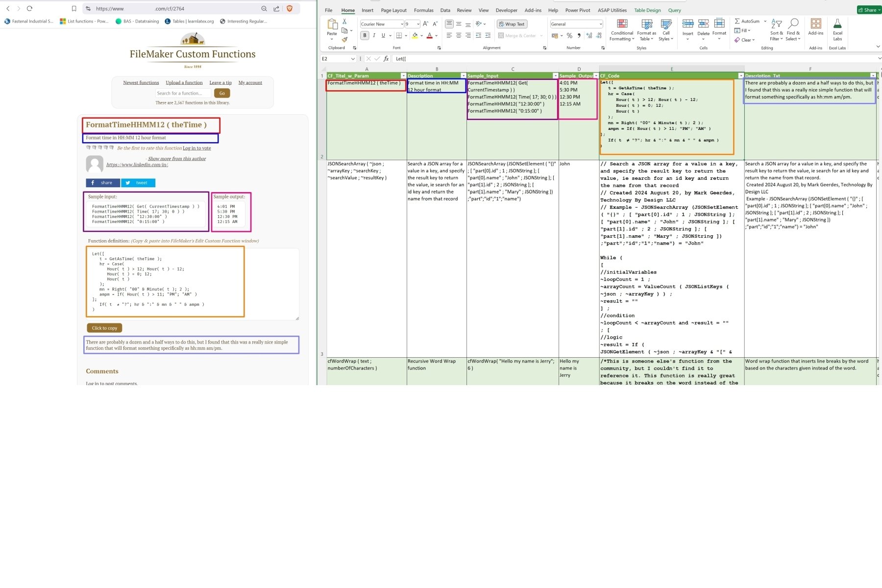Switch to the Page Layout tab
Screen dimensions: 882x588
393,10
